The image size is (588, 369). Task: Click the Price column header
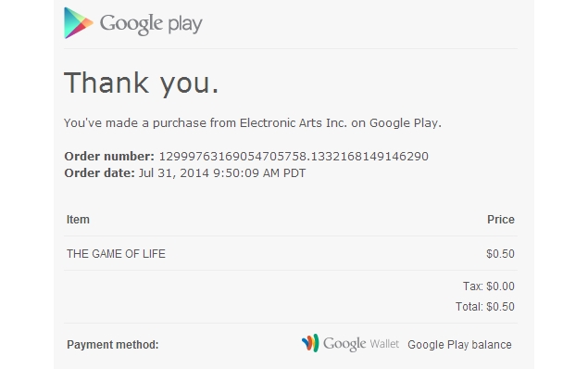501,220
